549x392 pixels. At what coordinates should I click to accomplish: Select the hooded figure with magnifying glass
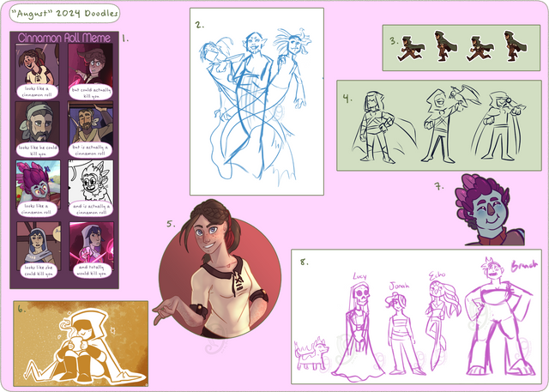[x=498, y=126]
